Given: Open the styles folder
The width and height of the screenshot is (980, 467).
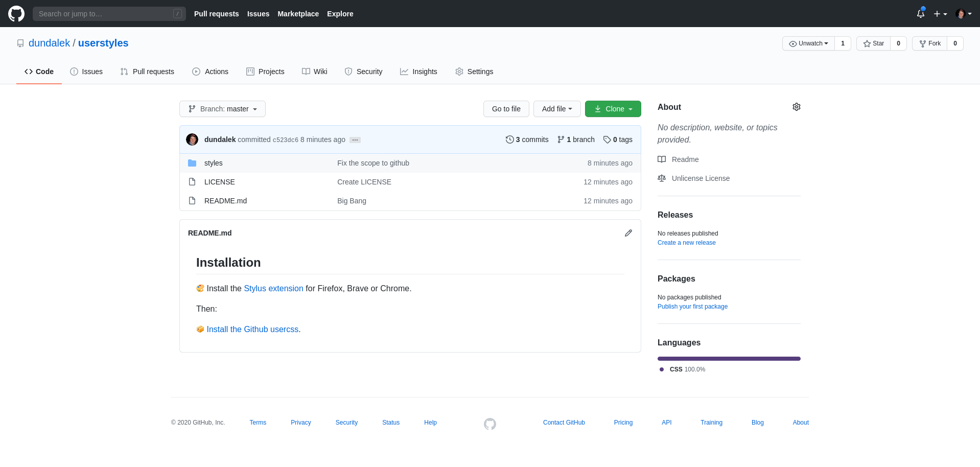Looking at the screenshot, I should coord(214,163).
